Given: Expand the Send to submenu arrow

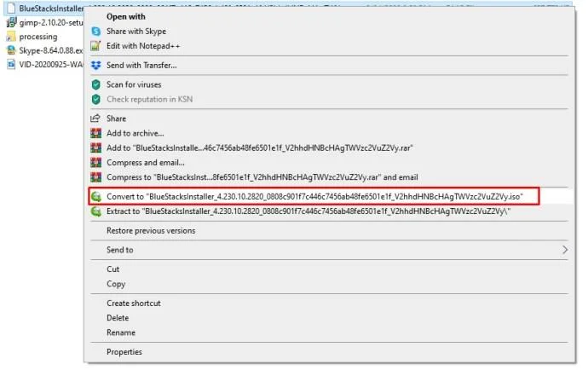Looking at the screenshot, I should pos(565,250).
